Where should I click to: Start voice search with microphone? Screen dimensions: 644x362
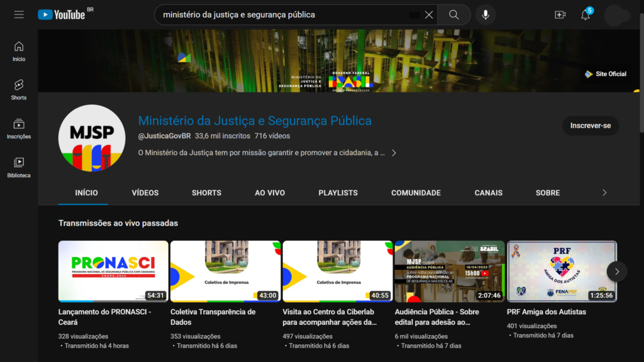(x=486, y=14)
